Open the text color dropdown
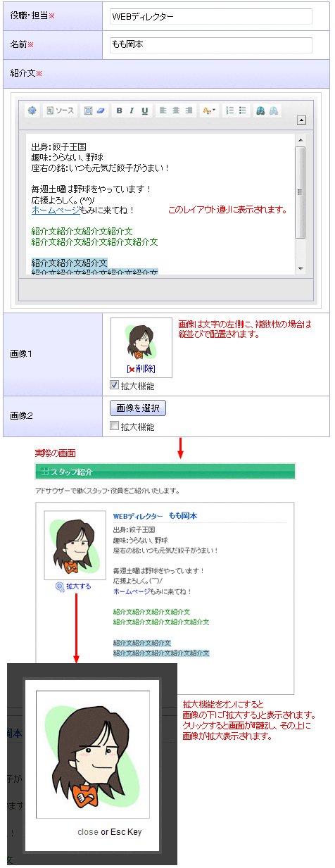The image size is (335, 868). pyautogui.click(x=209, y=111)
